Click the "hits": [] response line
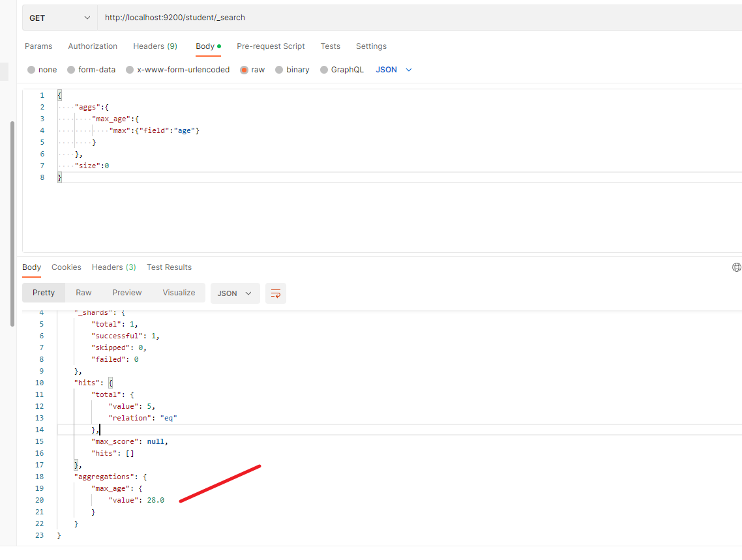 tap(113, 453)
